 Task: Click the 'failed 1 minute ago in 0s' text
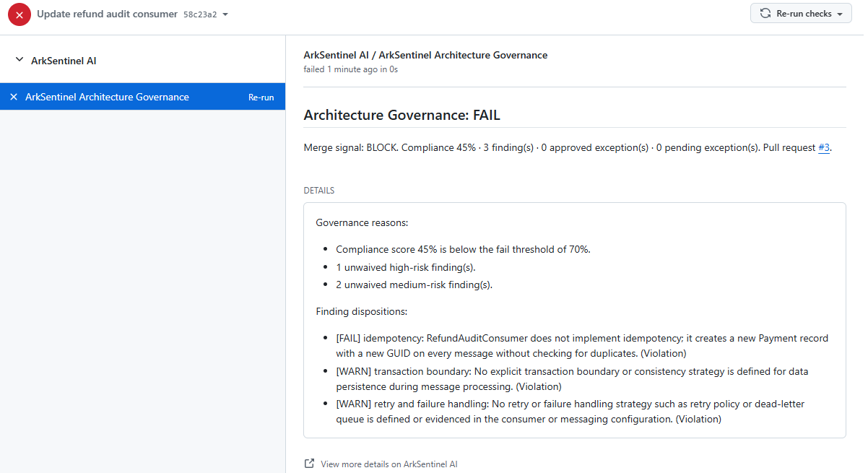(351, 69)
